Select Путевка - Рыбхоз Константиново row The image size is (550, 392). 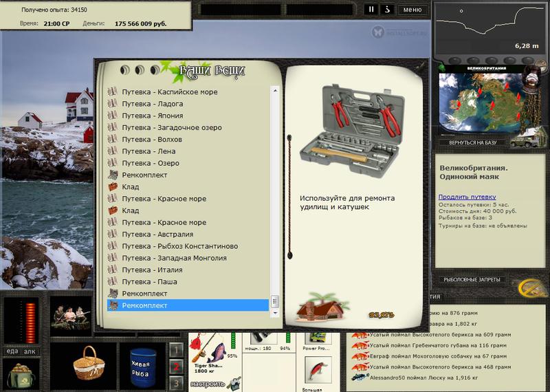coord(188,246)
